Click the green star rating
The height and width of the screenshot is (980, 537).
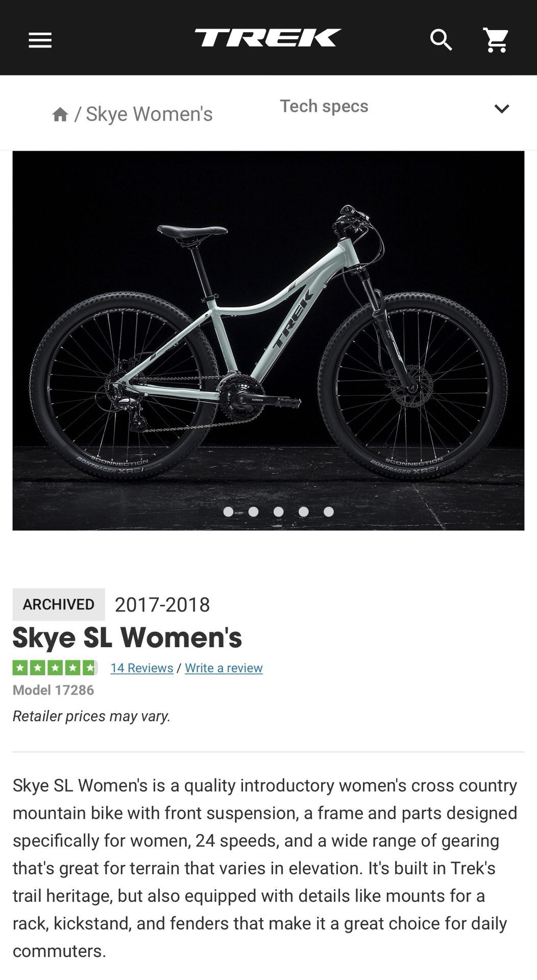coord(55,668)
